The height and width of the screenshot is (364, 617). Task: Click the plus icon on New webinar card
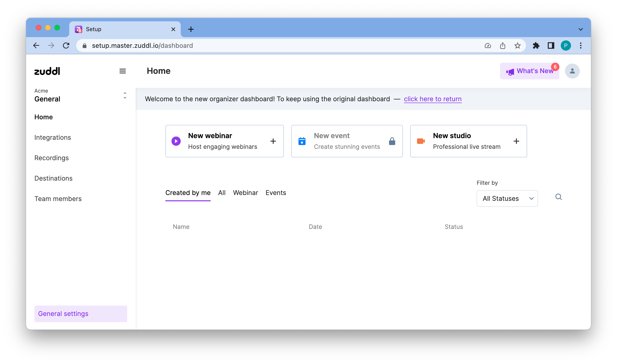[x=273, y=141]
